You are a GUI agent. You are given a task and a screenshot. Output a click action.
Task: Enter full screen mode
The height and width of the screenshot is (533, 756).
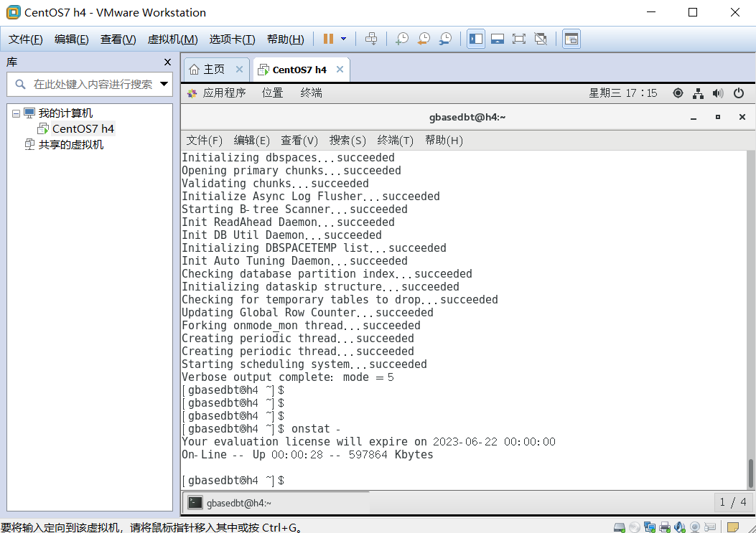(x=519, y=39)
